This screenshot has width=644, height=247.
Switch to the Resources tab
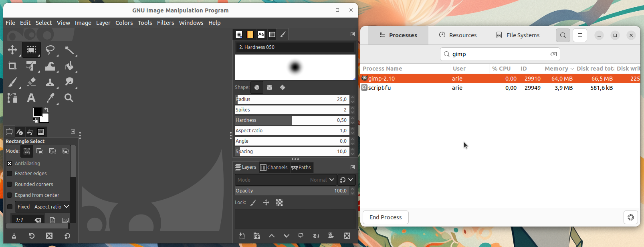tap(458, 35)
